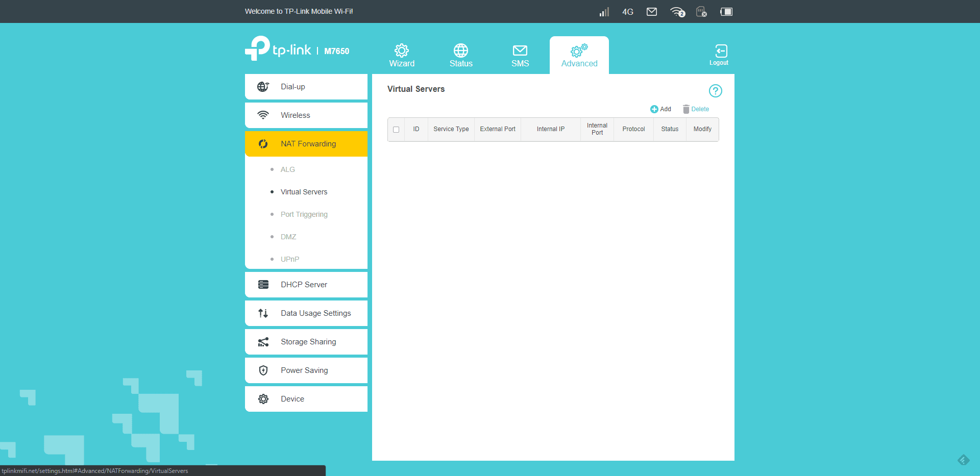The height and width of the screenshot is (476, 980).
Task: Open the DMZ submenu item
Action: (x=288, y=237)
